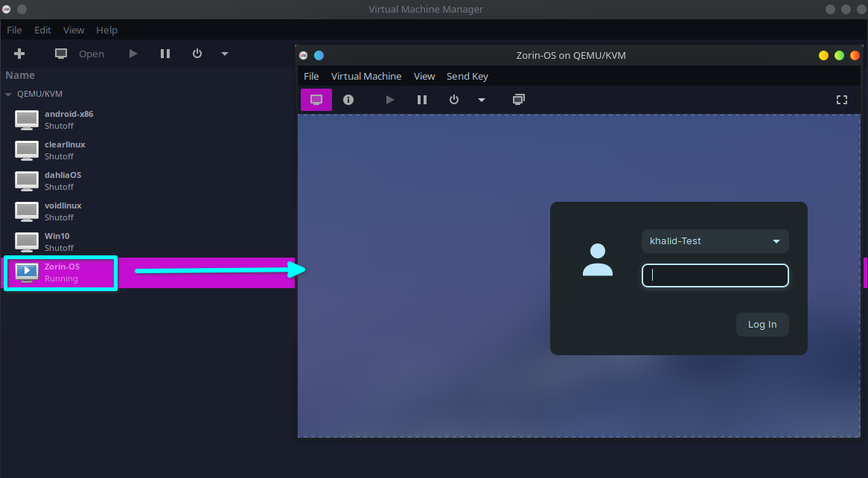Pause VM from manager toolbar
This screenshot has width=868, height=478.
[x=165, y=54]
